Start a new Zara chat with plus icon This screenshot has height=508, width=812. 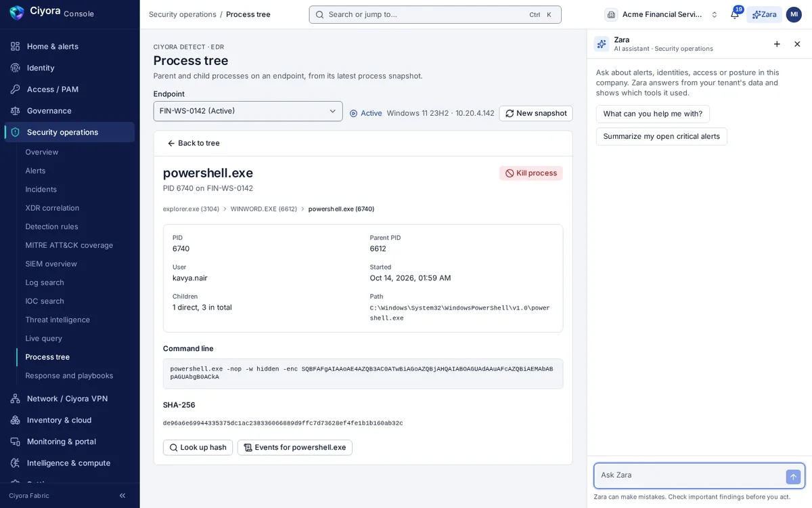pyautogui.click(x=777, y=44)
